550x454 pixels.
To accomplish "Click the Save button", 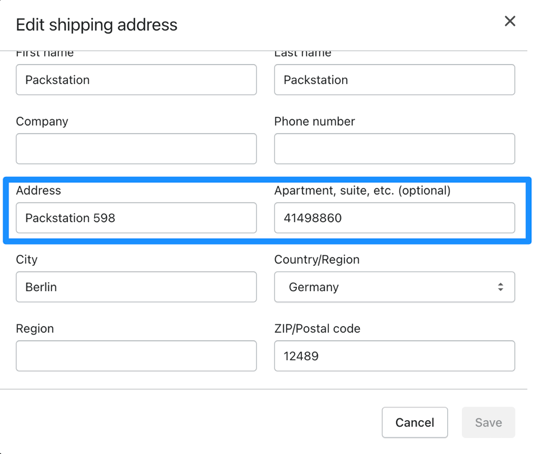I will click(488, 422).
